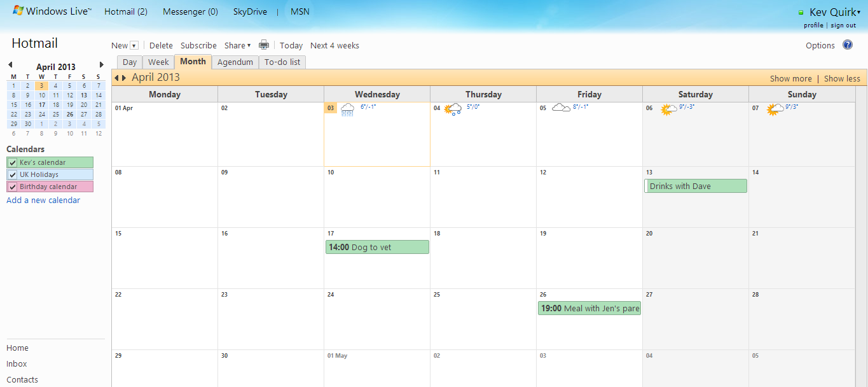Expand the Share dropdown
Screen dimensions: 868x387
coord(247,45)
